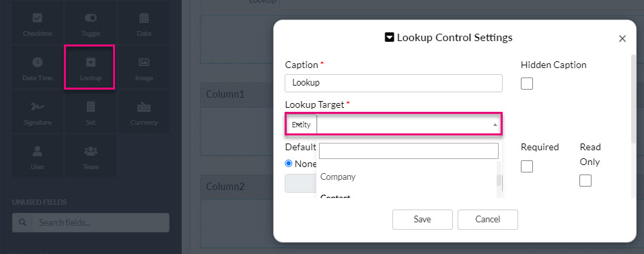
Task: Cancel the lookup control settings dialog
Action: [487, 220]
